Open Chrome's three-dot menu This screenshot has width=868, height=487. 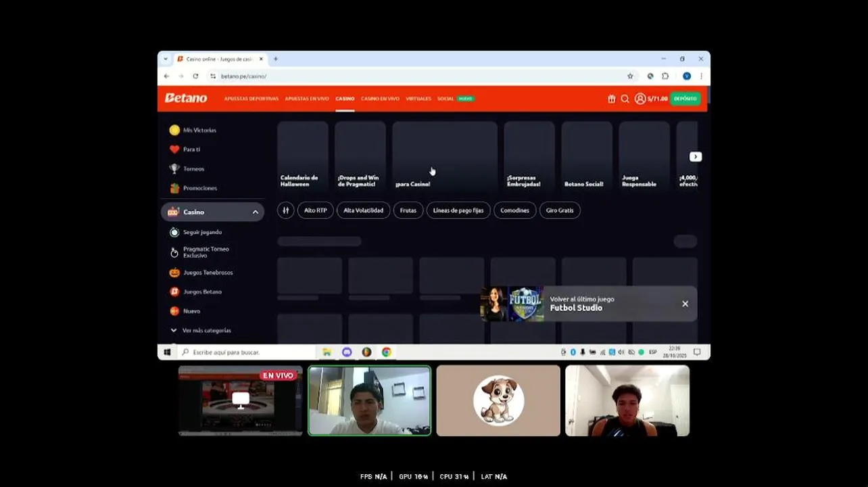[701, 76]
